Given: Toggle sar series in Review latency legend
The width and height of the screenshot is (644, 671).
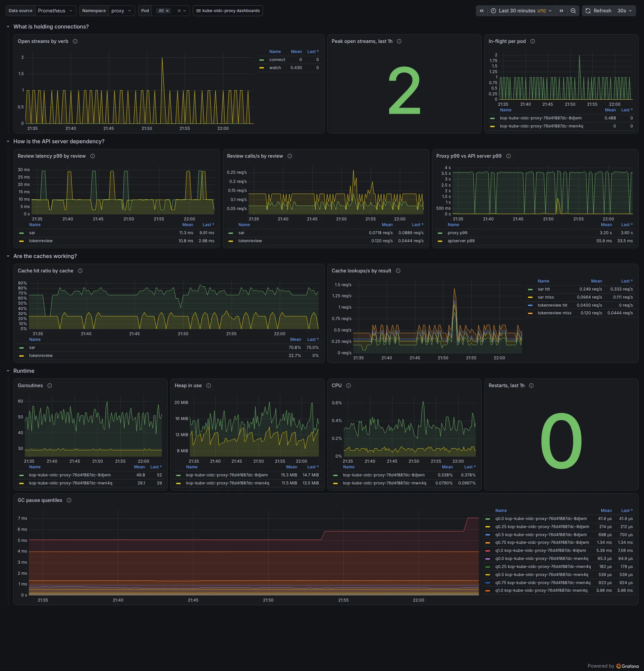Looking at the screenshot, I should tap(32, 233).
